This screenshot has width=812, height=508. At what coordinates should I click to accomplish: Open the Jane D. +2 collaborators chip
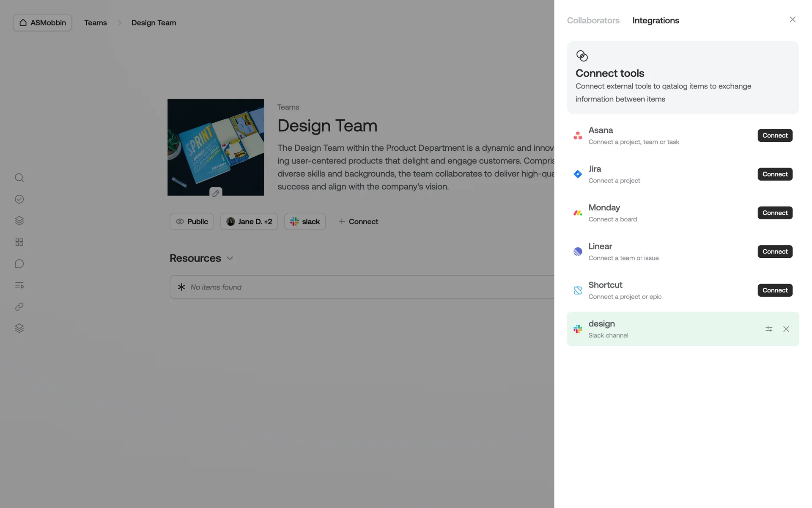[x=249, y=221]
